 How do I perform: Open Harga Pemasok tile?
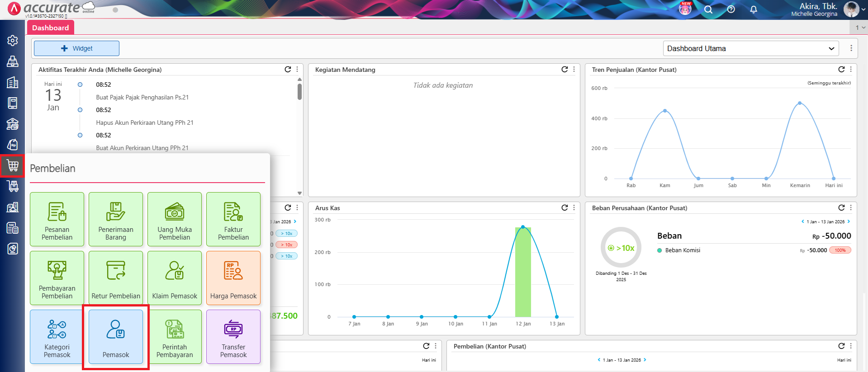233,278
